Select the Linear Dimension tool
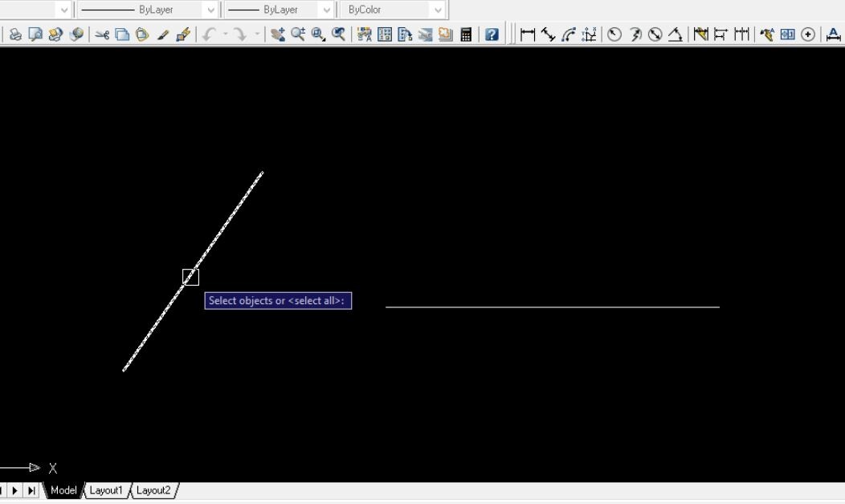 point(528,35)
